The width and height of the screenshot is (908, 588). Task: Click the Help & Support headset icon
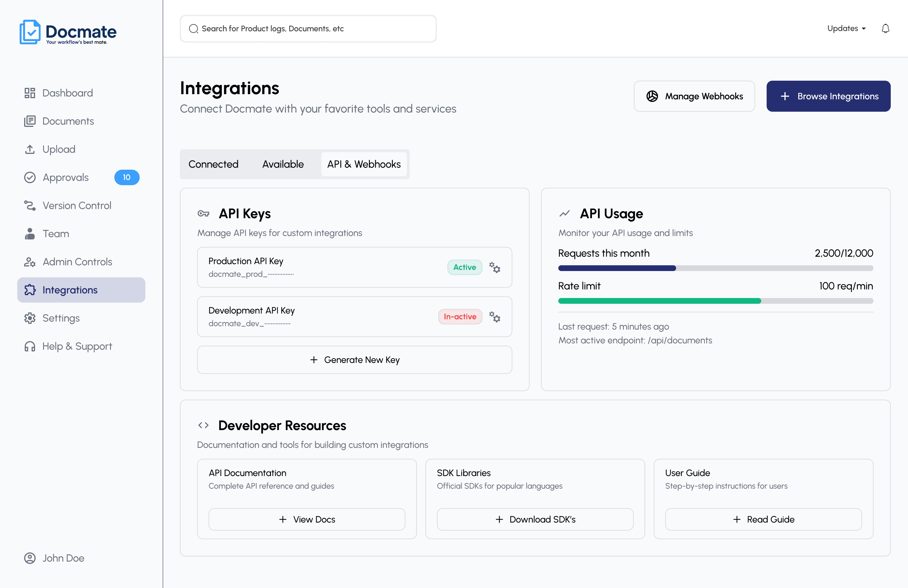pos(30,346)
